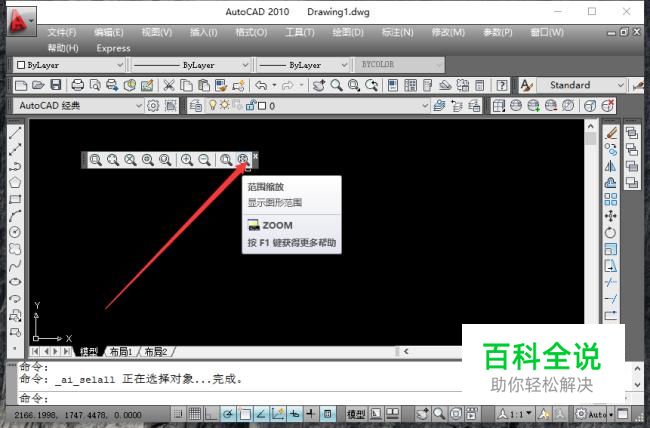Open the 修改(M) menu

448,32
